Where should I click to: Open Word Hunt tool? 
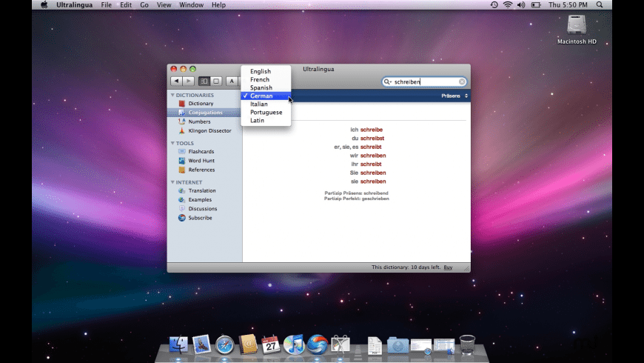point(201,161)
